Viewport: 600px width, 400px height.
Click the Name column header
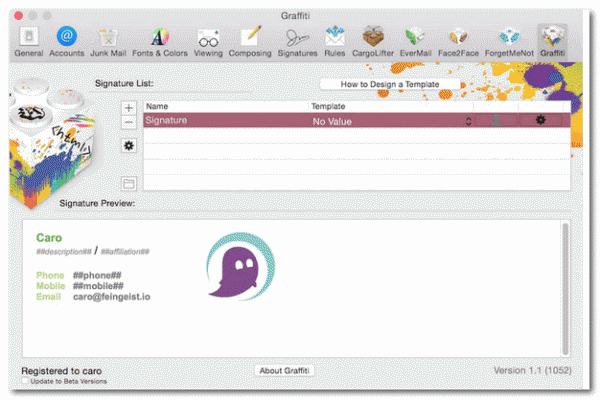click(x=226, y=106)
